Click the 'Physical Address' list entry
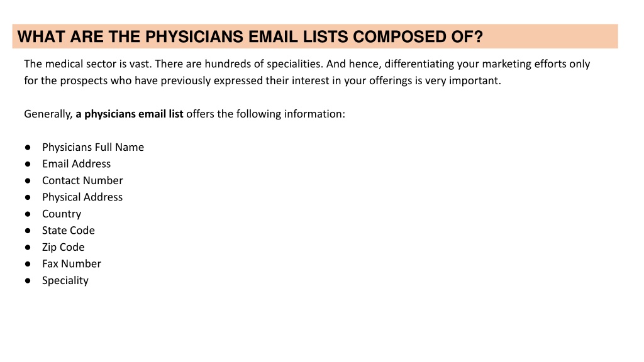 (82, 197)
